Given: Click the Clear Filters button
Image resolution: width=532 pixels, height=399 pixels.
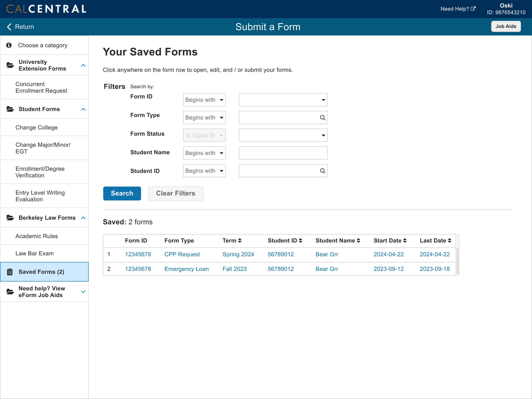Looking at the screenshot, I should click(x=175, y=193).
